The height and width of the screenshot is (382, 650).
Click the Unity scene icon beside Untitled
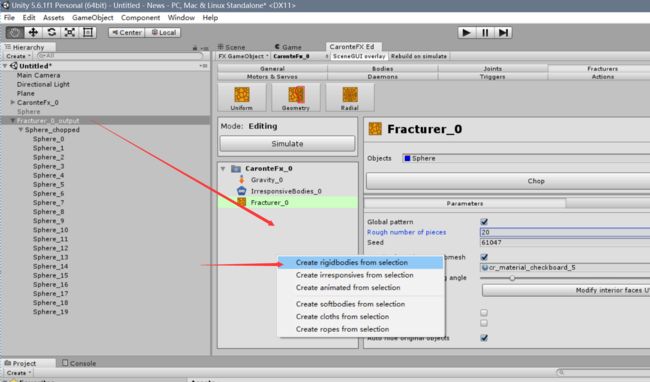coord(14,65)
